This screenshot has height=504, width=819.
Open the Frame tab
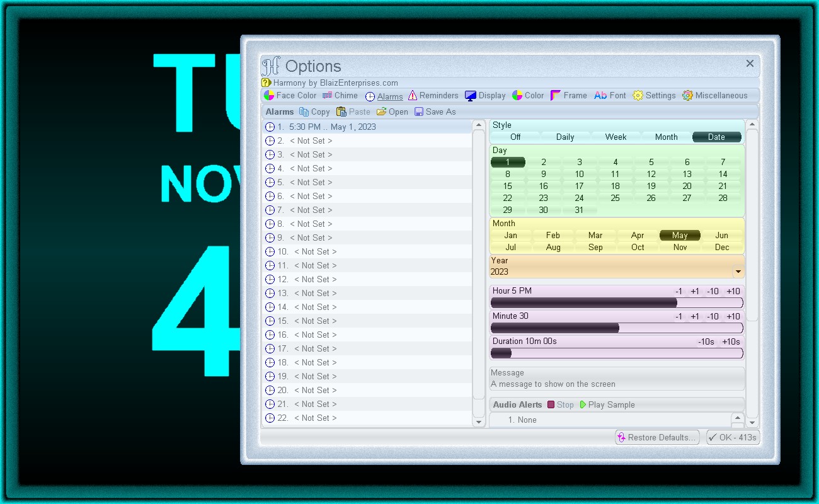tap(569, 96)
